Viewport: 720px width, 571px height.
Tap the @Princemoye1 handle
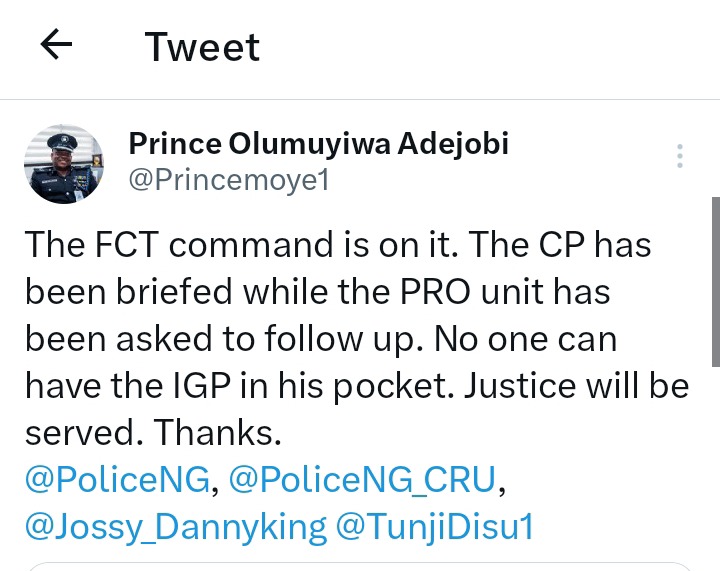click(x=229, y=181)
